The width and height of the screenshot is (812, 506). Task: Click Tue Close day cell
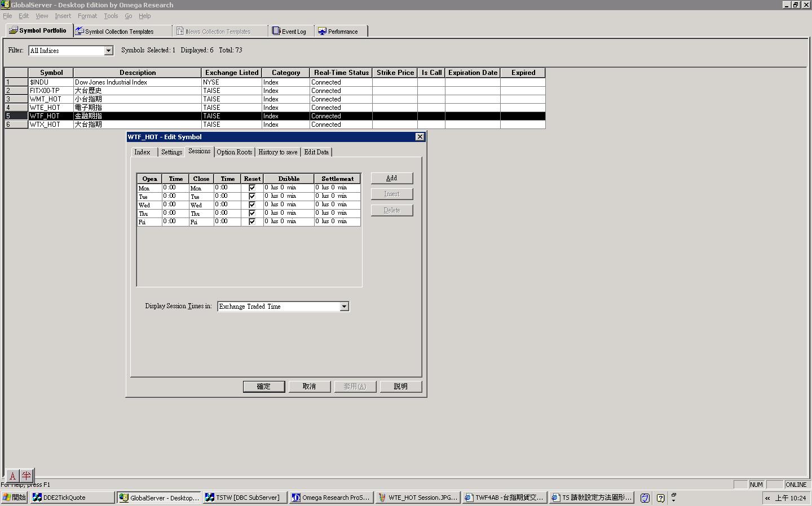point(201,196)
